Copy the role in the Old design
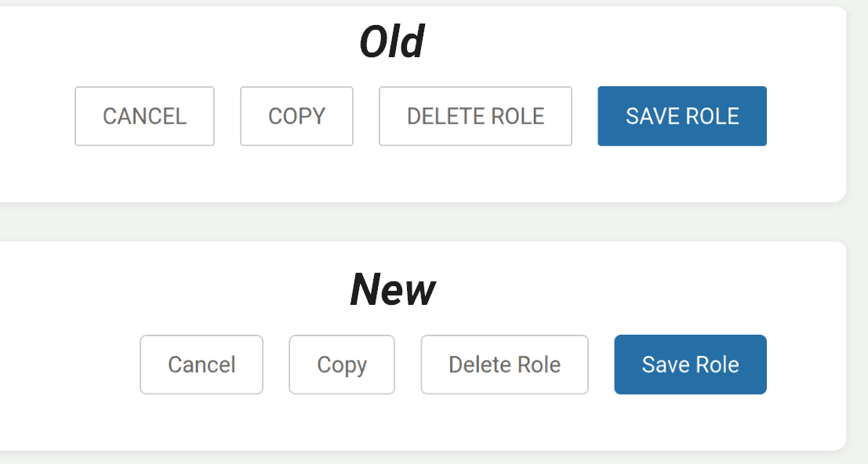This screenshot has width=868, height=464. click(x=296, y=116)
